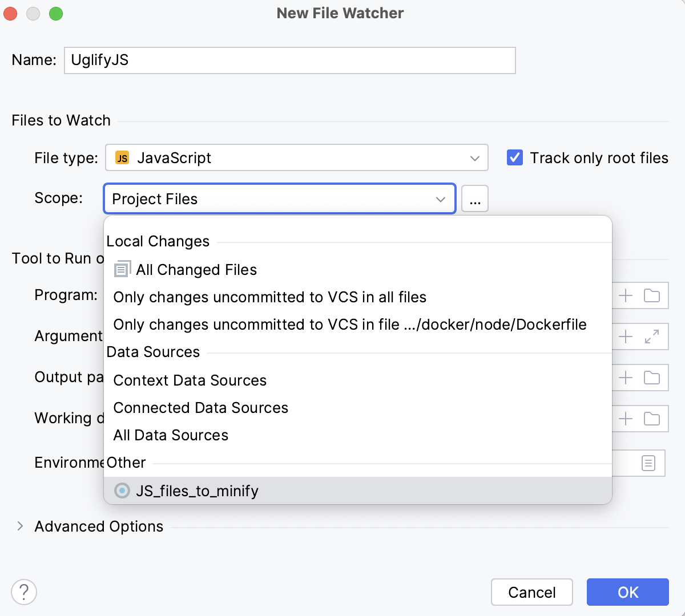Image resolution: width=685 pixels, height=616 pixels.
Task: Open the help question mark button
Action: coord(24,592)
